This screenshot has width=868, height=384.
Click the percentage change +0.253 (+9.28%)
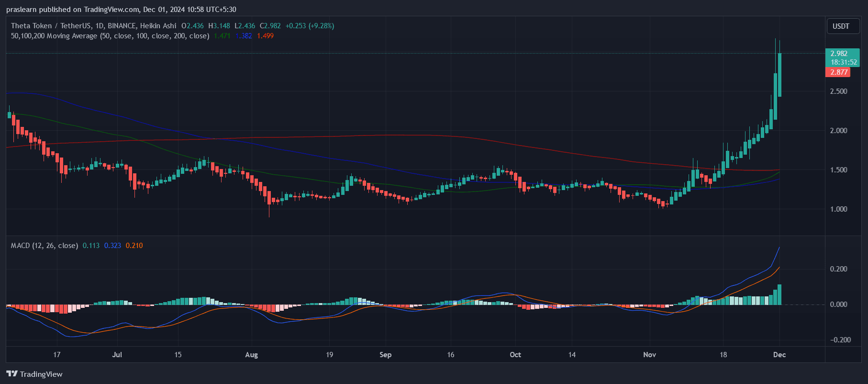[x=310, y=26]
